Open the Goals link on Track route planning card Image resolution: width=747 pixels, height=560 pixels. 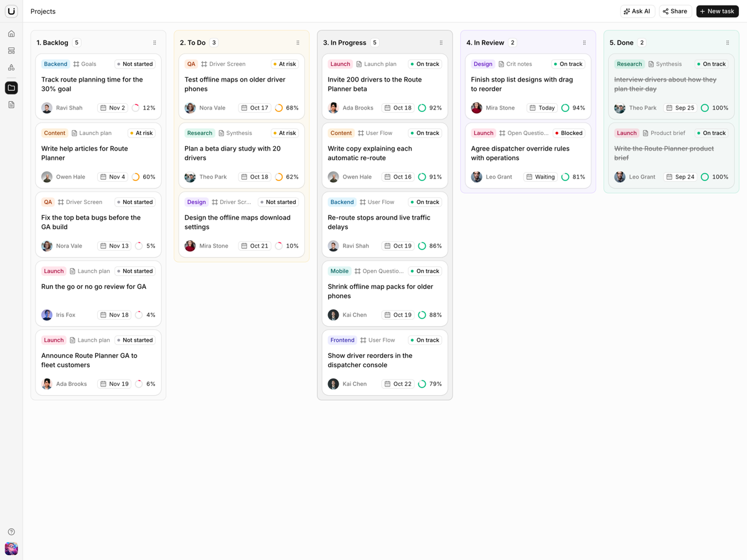click(x=85, y=64)
